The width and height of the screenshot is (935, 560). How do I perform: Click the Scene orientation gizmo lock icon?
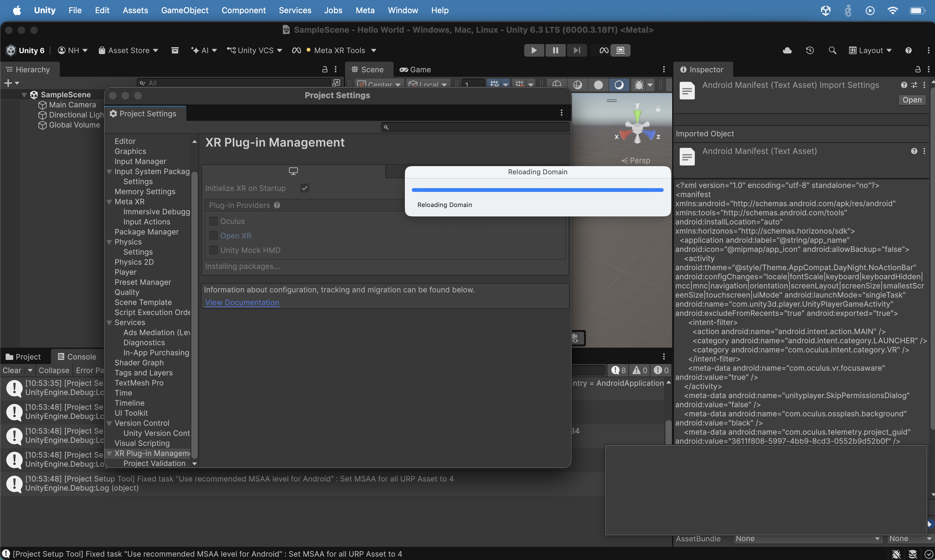tap(658, 109)
